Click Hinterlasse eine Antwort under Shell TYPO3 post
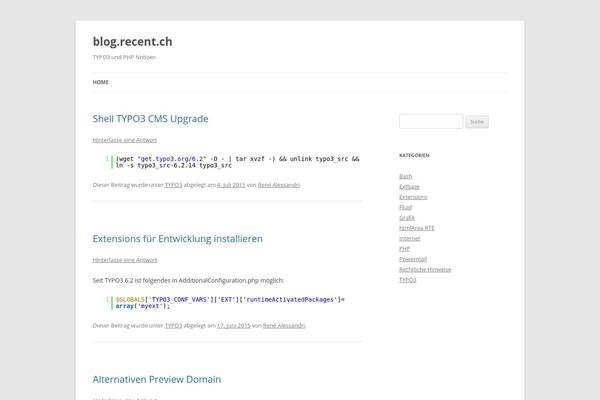The width and height of the screenshot is (600, 400). coord(125,140)
